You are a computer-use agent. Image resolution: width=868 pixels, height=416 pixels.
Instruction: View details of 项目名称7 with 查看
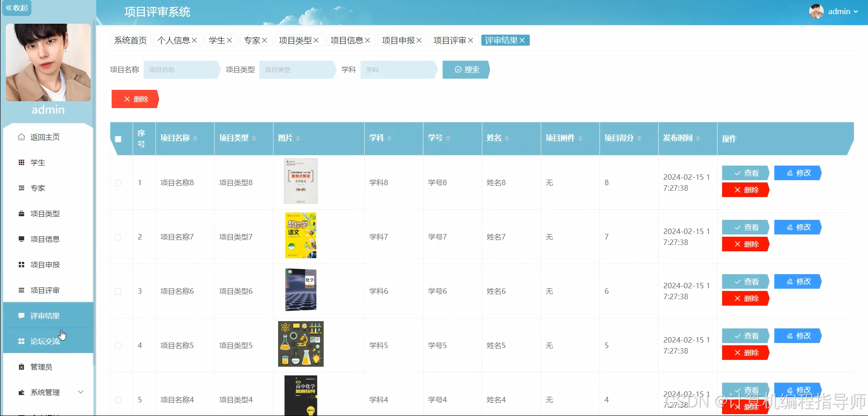click(x=746, y=228)
